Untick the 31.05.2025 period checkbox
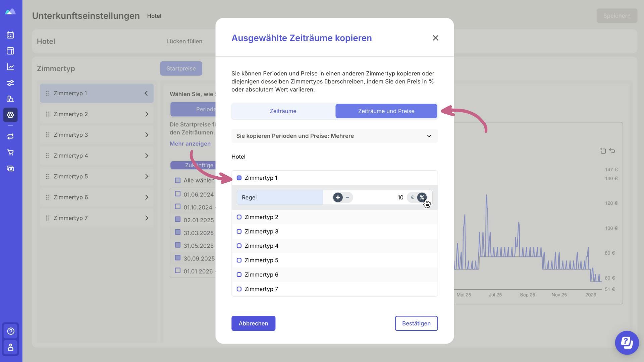The width and height of the screenshot is (644, 362). coord(178,245)
